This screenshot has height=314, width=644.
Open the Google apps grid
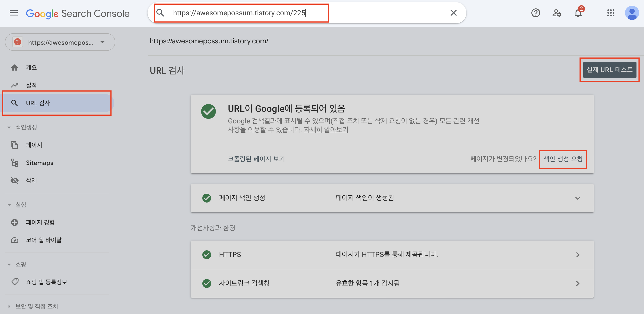click(611, 13)
